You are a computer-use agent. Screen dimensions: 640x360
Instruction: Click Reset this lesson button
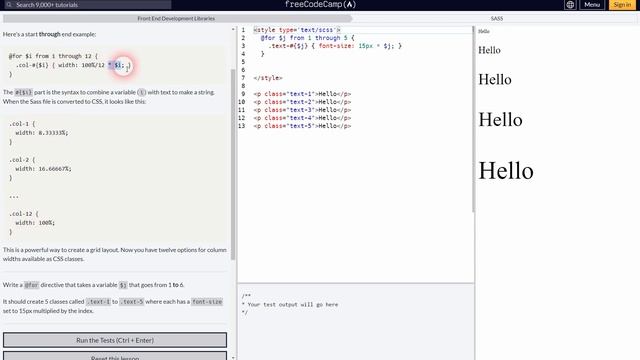point(115,356)
